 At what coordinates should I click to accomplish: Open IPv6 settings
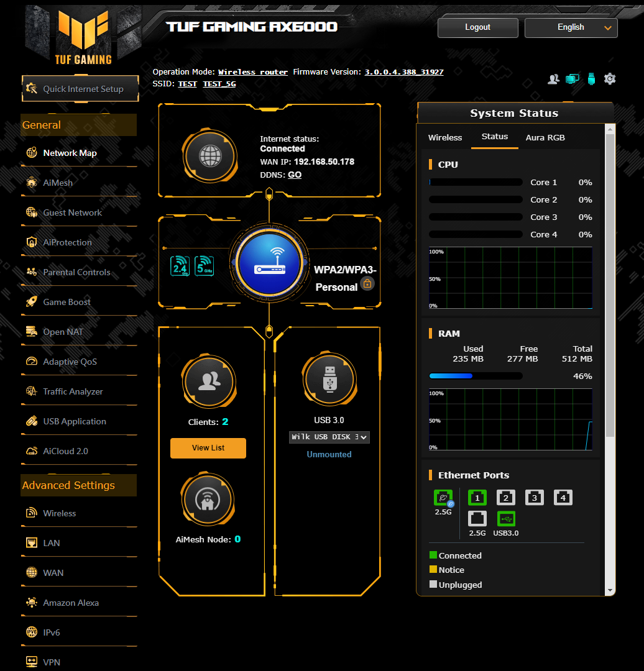[79, 632]
